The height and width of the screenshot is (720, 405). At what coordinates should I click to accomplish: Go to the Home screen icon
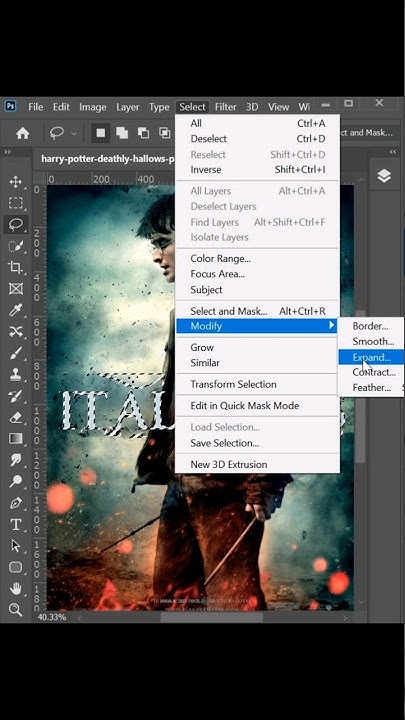22,133
